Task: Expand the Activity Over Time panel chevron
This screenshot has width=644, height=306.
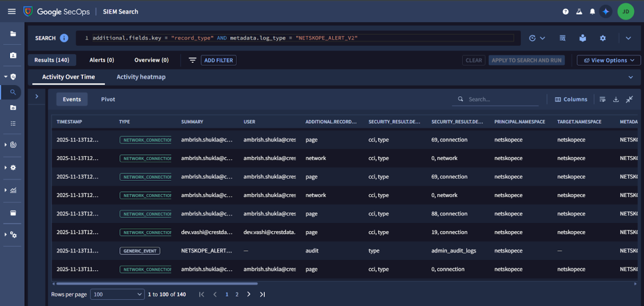Action: pyautogui.click(x=631, y=77)
